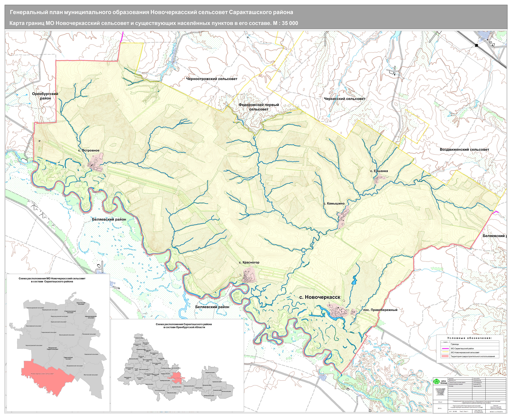The width and height of the screenshot is (515, 420).
Task: Click 'Светлинский район' in oblast inset
Action: coord(226,391)
